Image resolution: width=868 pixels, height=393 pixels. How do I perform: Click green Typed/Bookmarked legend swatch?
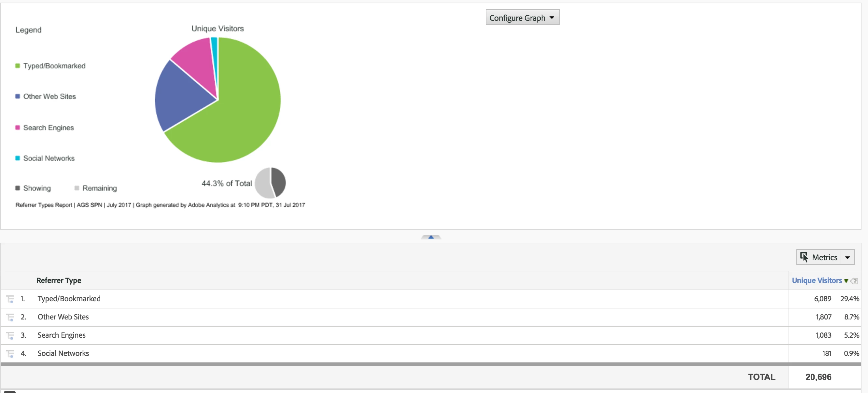[18, 66]
